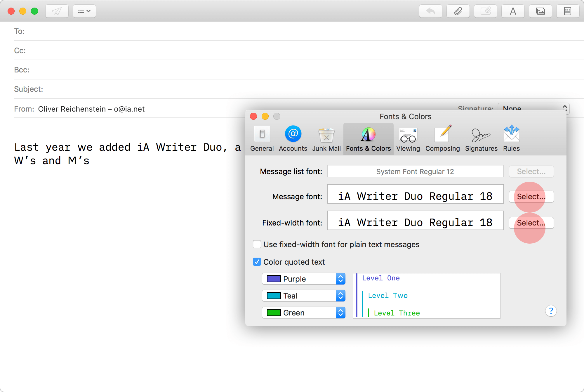The height and width of the screenshot is (392, 584).
Task: Click the Reply arrow toolbar icon
Action: coord(430,11)
